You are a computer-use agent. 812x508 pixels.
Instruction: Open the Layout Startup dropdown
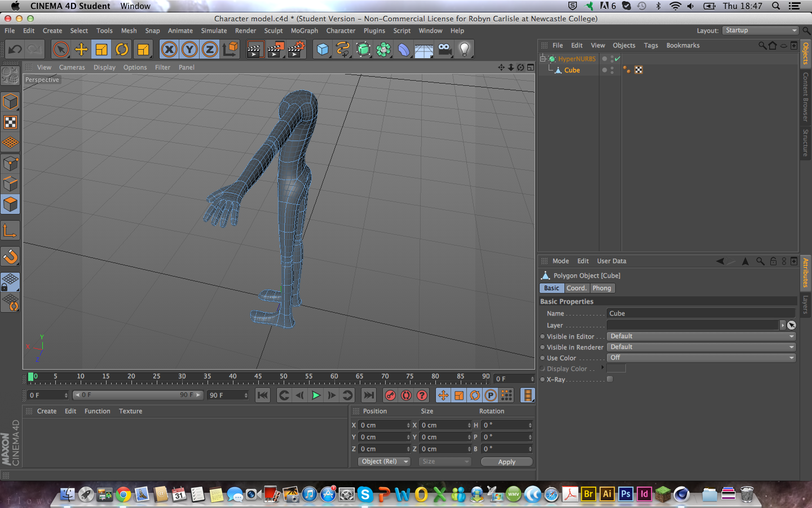pyautogui.click(x=760, y=30)
